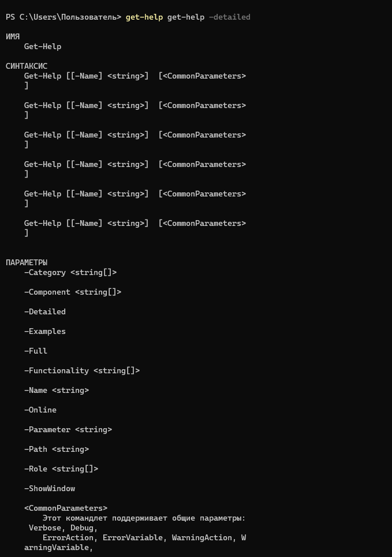Image resolution: width=392 pixels, height=557 pixels.
Task: Click the yellow get-help command
Action: 144,17
